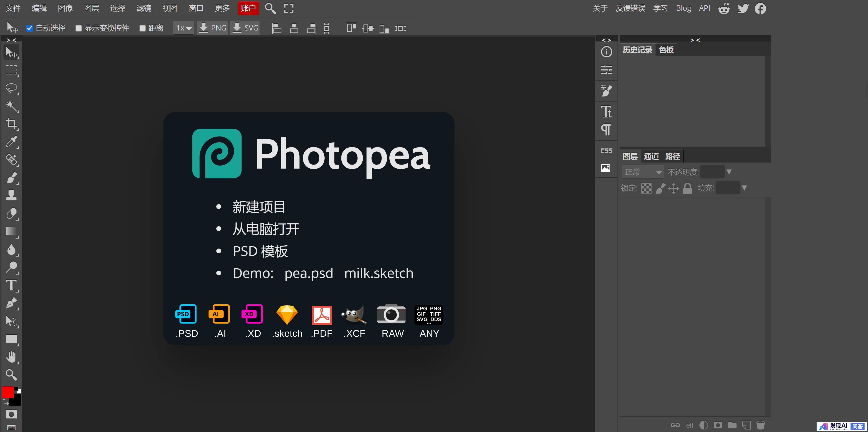Switch to the 路径 tab
Image resolution: width=868 pixels, height=432 pixels.
click(x=673, y=156)
